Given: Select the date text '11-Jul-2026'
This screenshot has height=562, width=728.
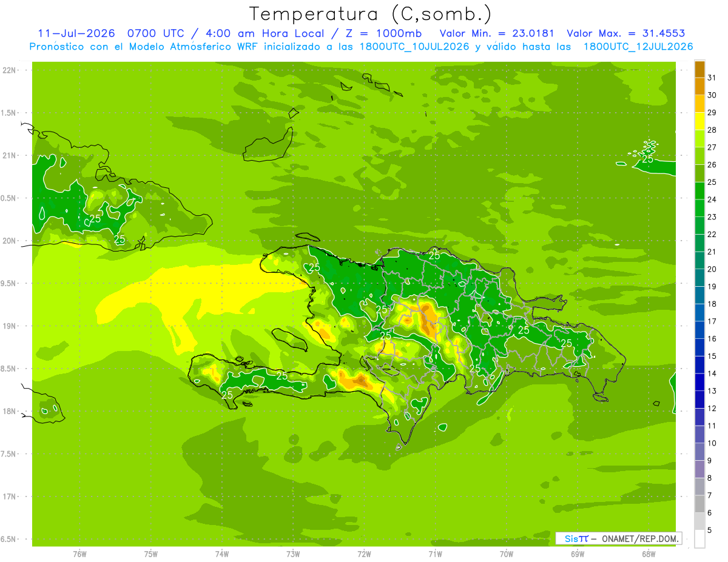Looking at the screenshot, I should click(x=76, y=33).
